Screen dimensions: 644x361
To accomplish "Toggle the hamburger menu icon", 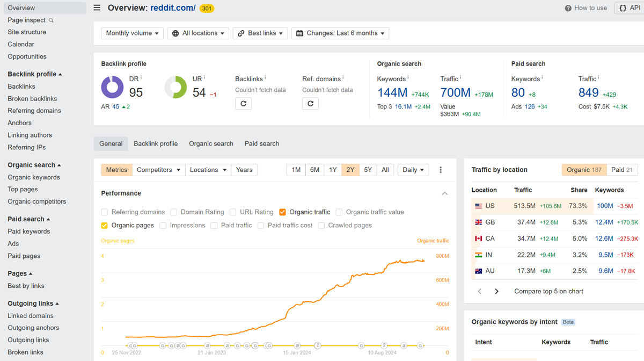I will 97,8.
